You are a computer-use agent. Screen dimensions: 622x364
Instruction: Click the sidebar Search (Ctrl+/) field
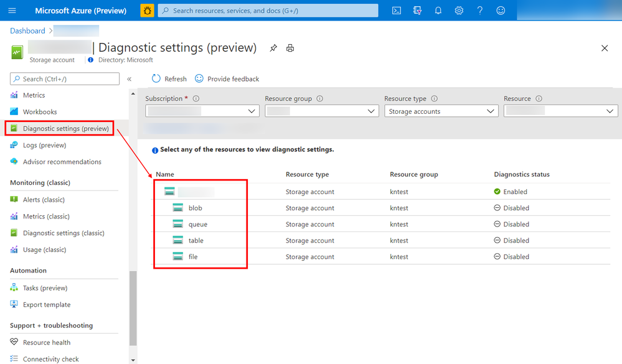coord(65,78)
